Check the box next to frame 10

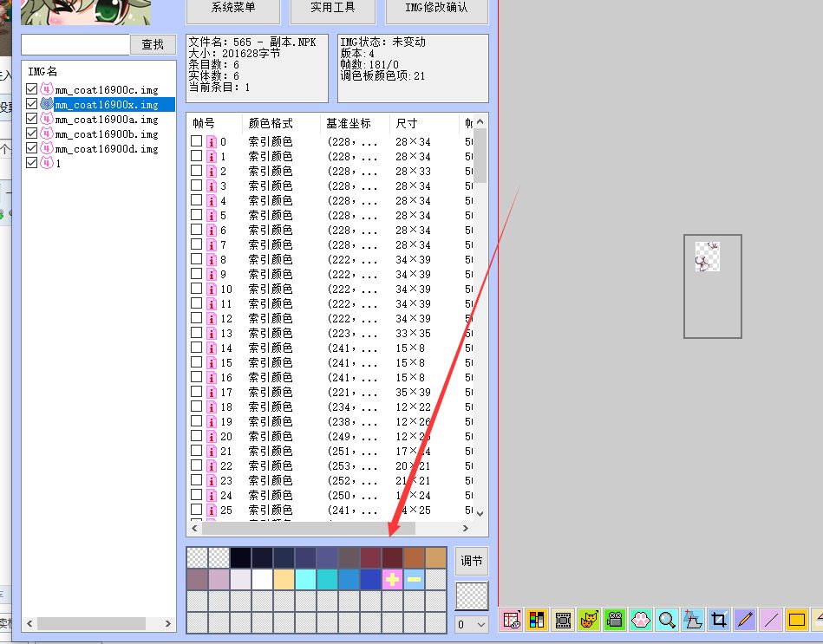197,289
